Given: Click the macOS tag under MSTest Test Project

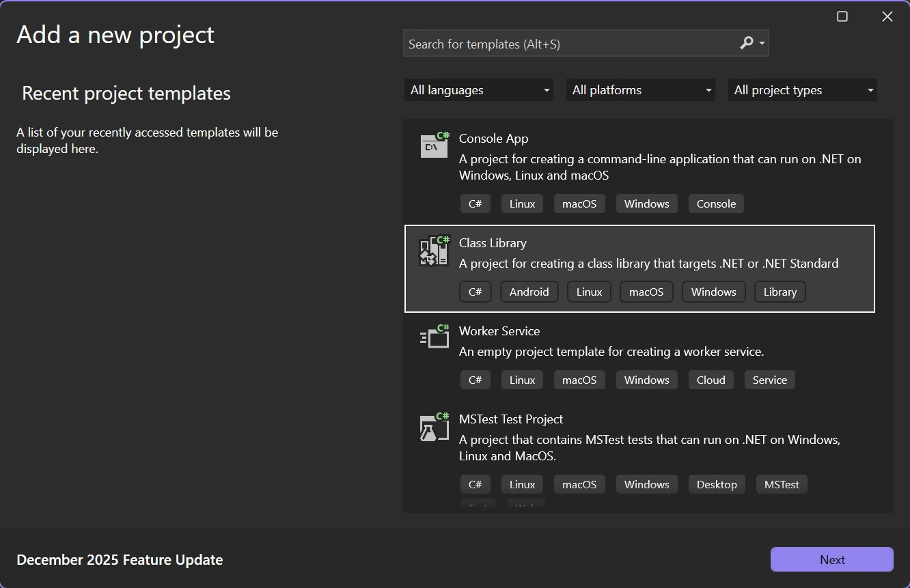Looking at the screenshot, I should click(x=579, y=484).
